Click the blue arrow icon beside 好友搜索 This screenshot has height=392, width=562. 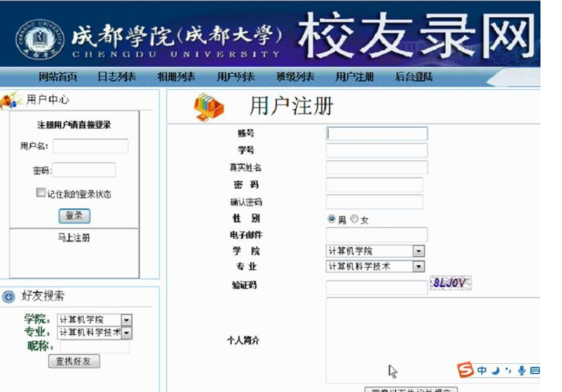[9, 296]
